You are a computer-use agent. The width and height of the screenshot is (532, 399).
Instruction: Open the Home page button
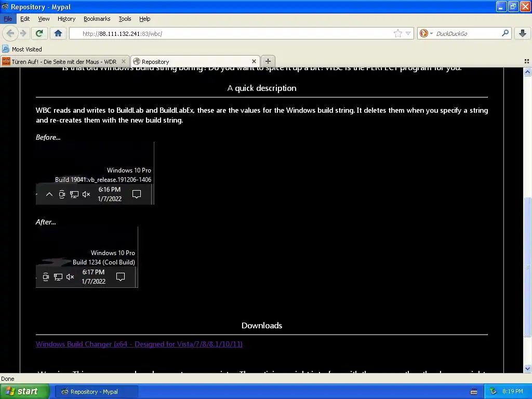[58, 33]
